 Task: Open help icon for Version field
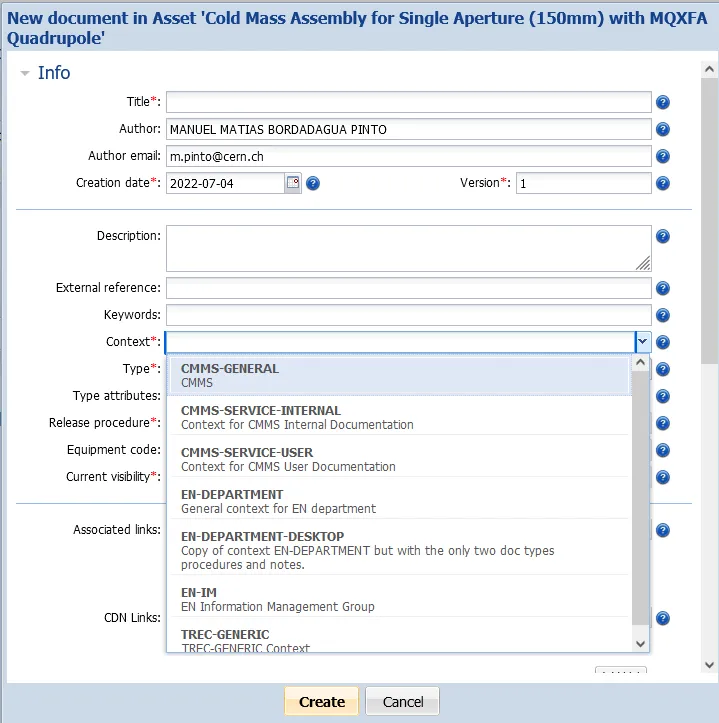[662, 184]
